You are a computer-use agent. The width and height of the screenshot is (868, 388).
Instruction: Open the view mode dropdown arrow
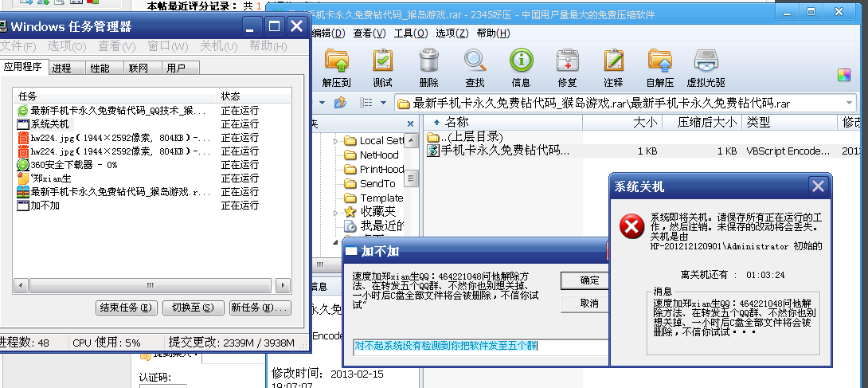coord(382,103)
